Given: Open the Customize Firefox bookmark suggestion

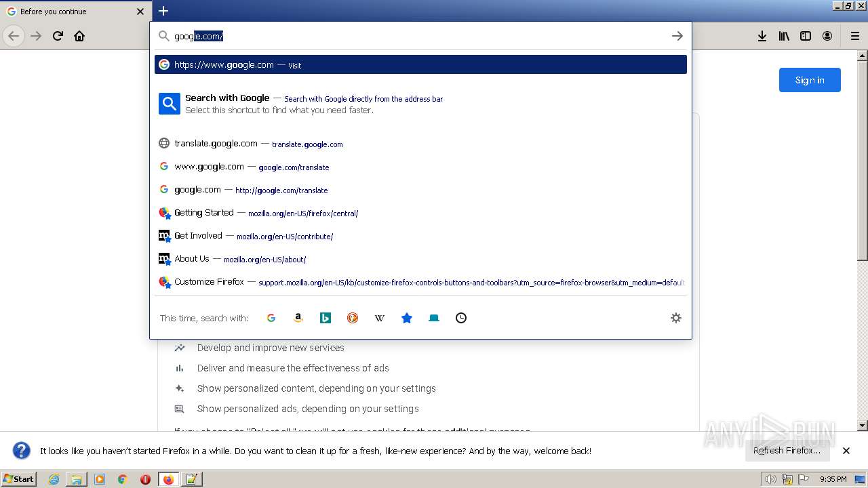Looking at the screenshot, I should click(420, 282).
